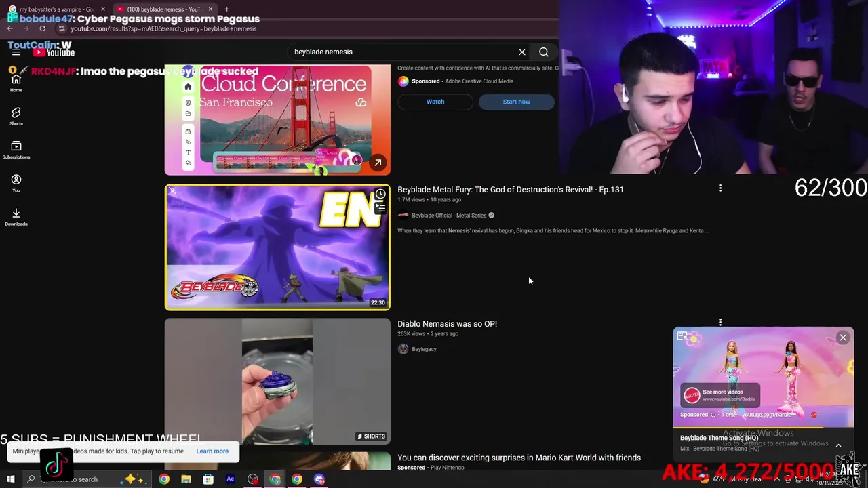The image size is (868, 488).
Task: Go to the YouTube logo homepage
Action: (53, 52)
